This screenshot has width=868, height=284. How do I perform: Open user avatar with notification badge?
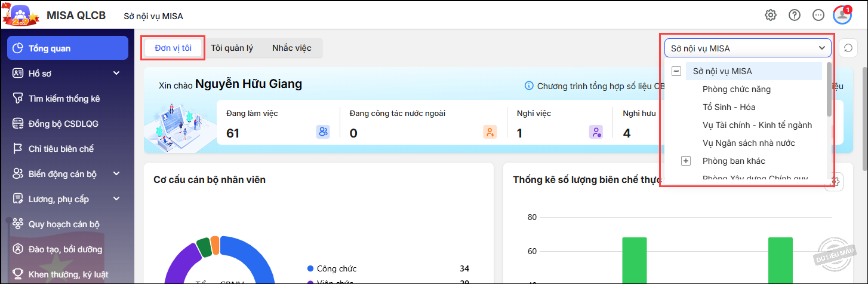click(x=842, y=15)
